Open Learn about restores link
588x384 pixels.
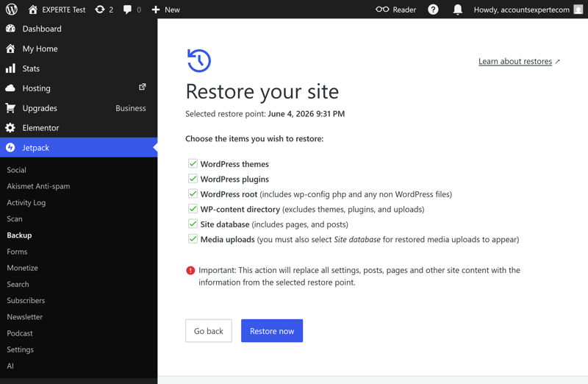[x=515, y=61]
